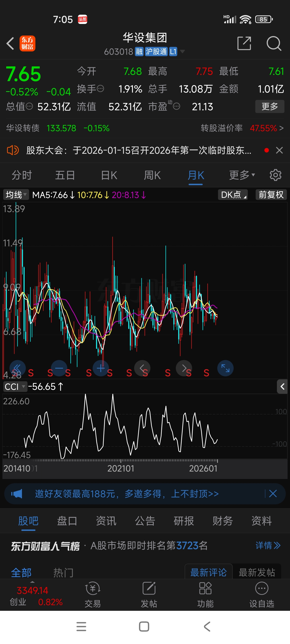The height and width of the screenshot is (644, 290).
Task: Switch to the 盘口 tab
Action: tap(67, 521)
